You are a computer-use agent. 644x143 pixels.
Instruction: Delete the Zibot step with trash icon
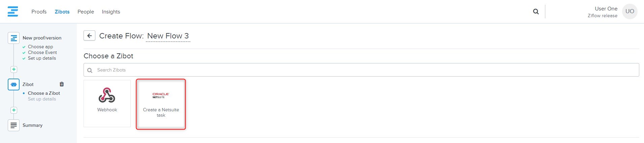(x=62, y=84)
